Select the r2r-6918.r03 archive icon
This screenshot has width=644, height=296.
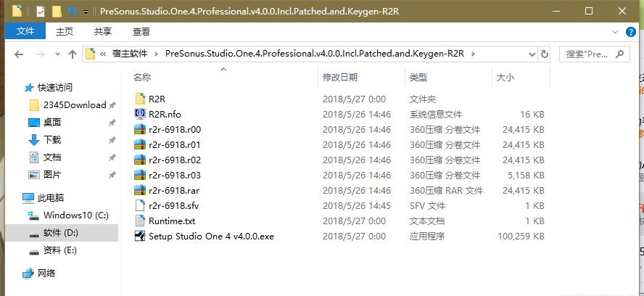pyautogui.click(x=140, y=175)
